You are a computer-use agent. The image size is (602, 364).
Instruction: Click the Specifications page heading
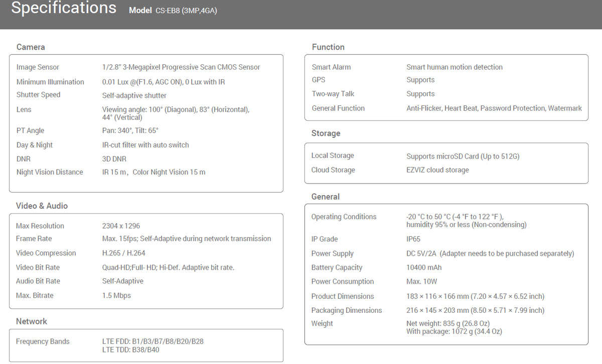[x=64, y=8]
